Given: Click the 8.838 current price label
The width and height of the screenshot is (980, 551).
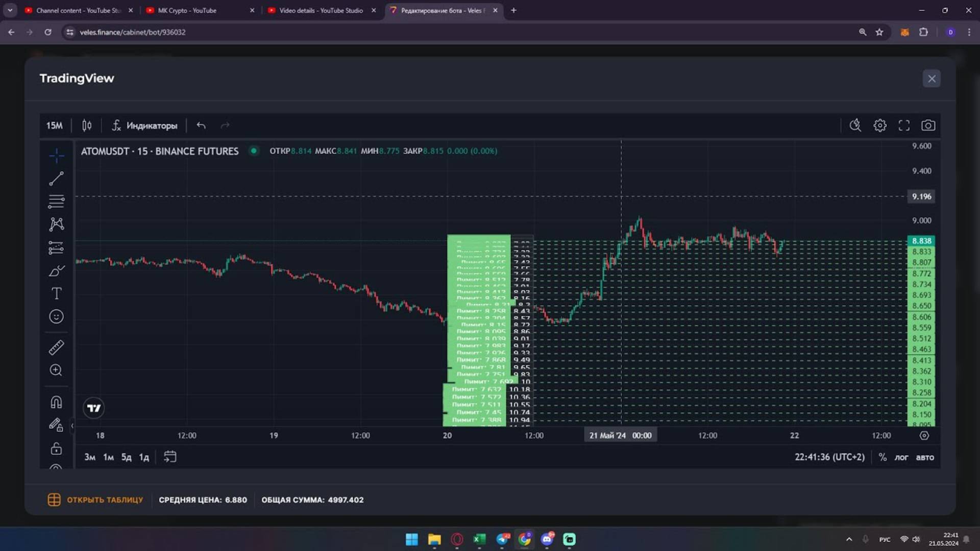Looking at the screenshot, I should pyautogui.click(x=921, y=241).
